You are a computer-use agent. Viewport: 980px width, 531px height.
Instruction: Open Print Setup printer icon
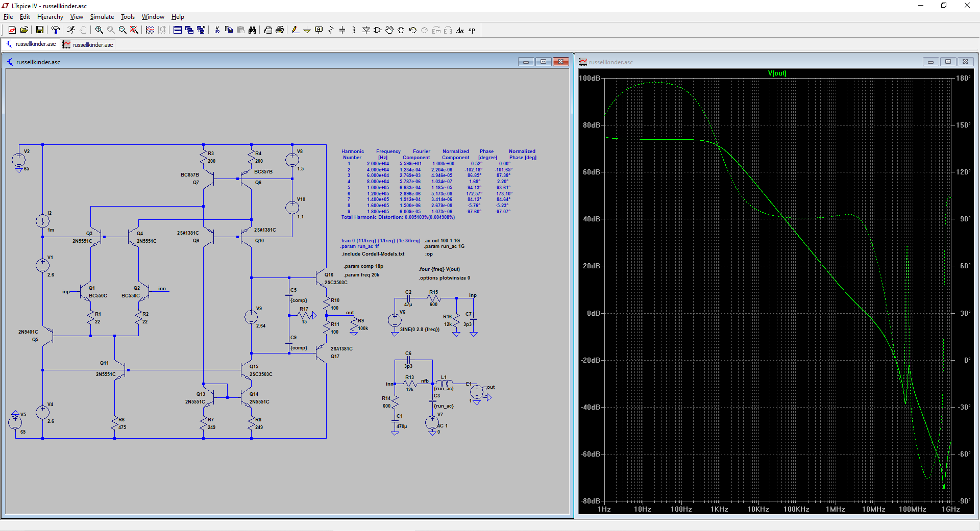tap(268, 30)
